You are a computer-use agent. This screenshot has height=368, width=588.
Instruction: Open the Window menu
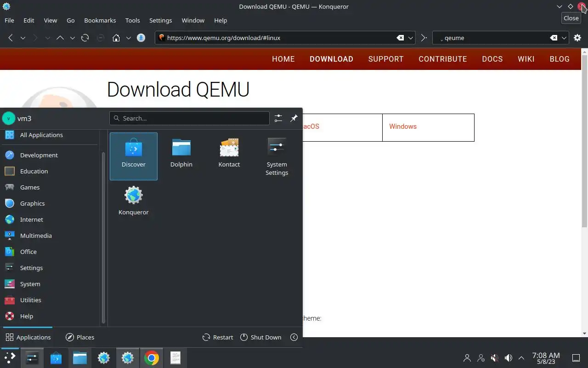point(193,20)
